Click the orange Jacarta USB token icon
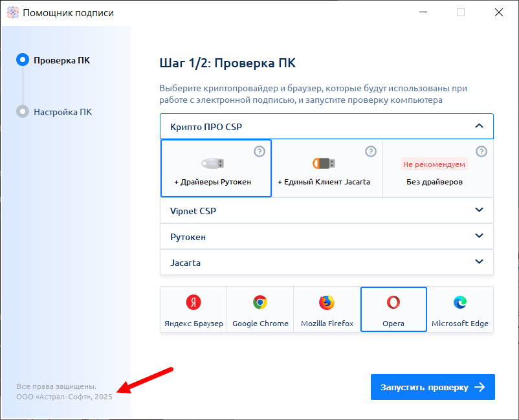 pyautogui.click(x=324, y=163)
